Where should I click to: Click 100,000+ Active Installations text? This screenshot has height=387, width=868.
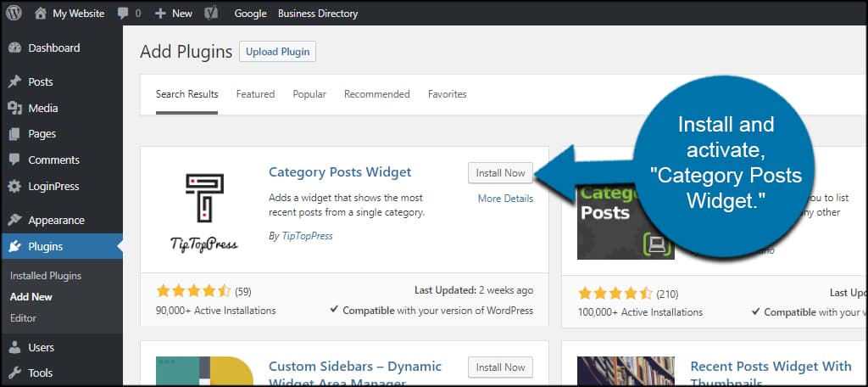coord(640,312)
